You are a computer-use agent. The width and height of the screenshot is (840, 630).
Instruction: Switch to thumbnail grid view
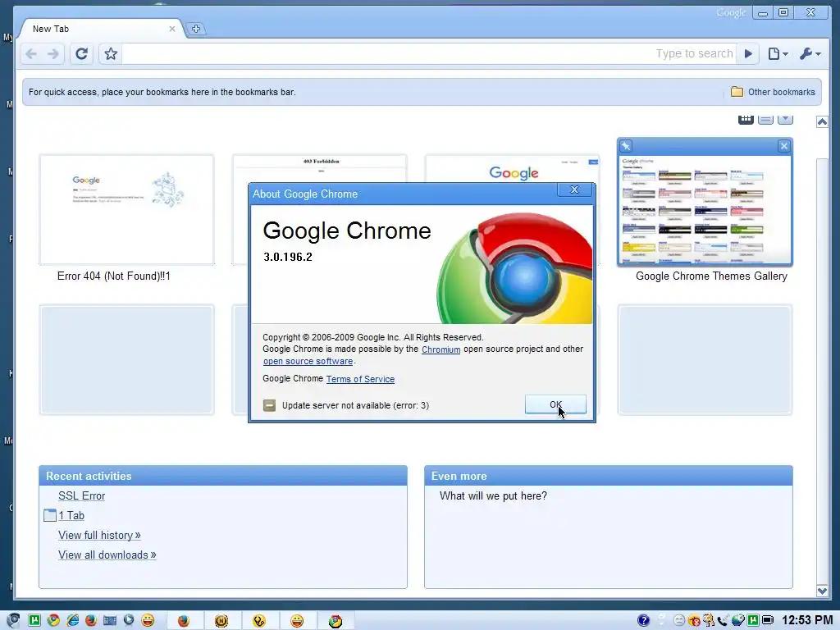click(746, 119)
